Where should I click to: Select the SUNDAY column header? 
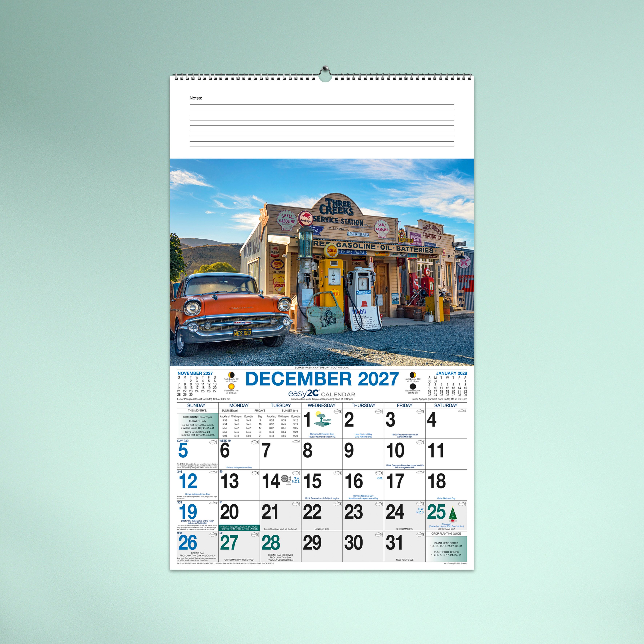(196, 405)
